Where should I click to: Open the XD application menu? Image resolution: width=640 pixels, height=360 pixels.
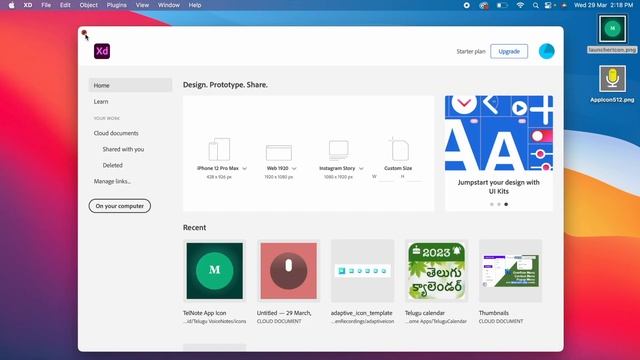28,5
